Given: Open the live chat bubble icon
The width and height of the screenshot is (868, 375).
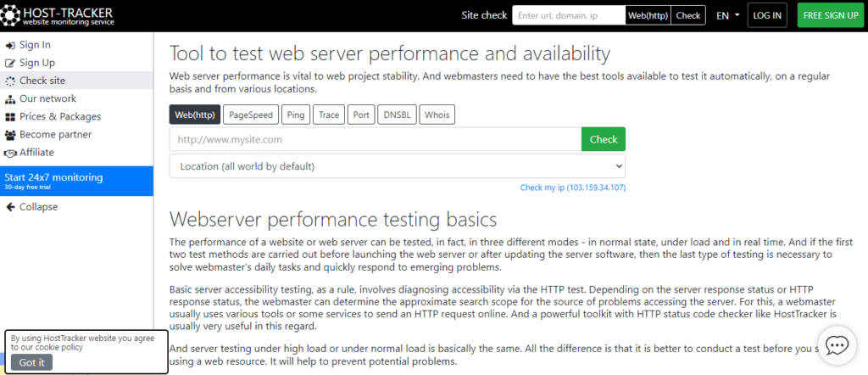Looking at the screenshot, I should pos(837,345).
